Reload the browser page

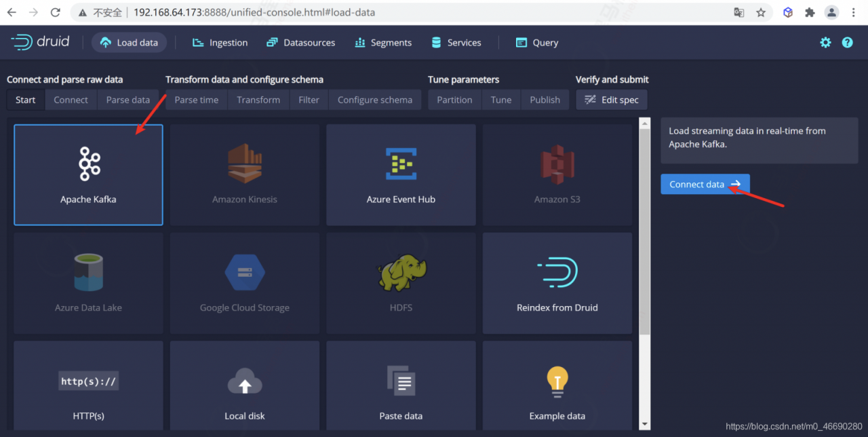click(56, 12)
